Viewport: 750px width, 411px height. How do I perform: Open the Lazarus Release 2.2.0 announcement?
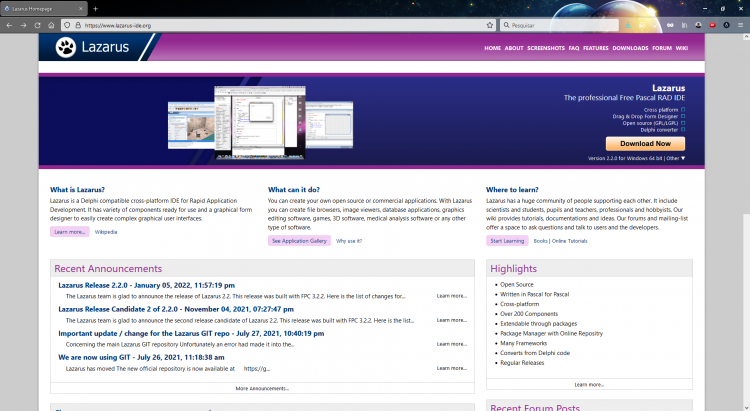click(146, 285)
